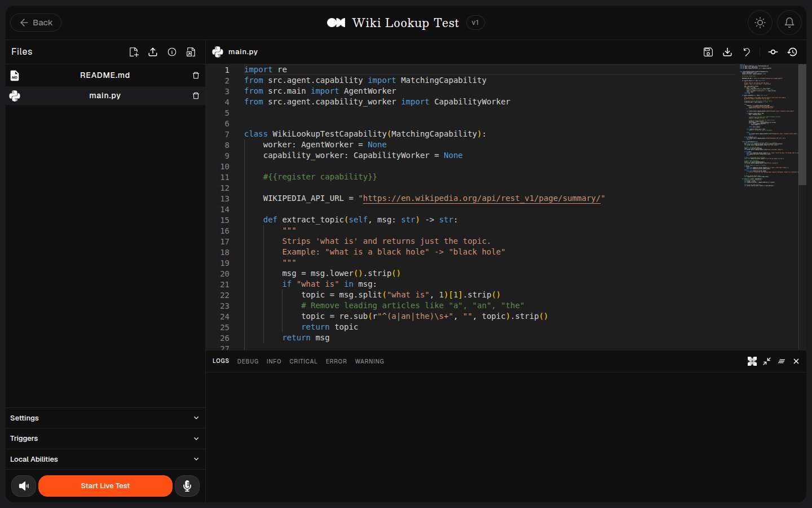Toggle log word wrap lines icon
The image size is (812, 508).
(782, 361)
